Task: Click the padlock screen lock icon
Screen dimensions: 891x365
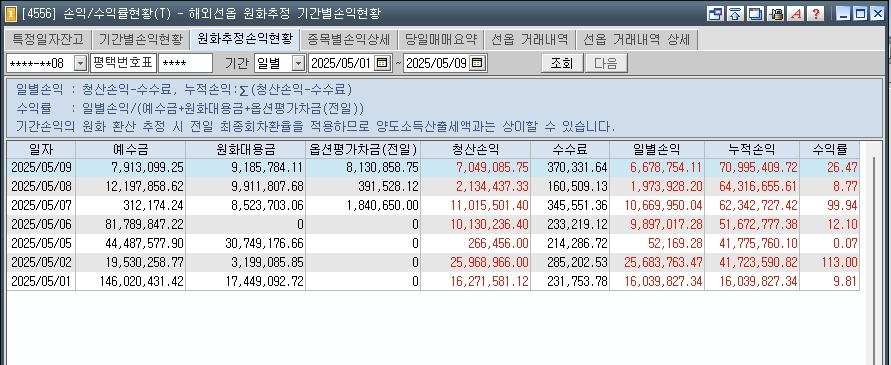Action: click(775, 14)
